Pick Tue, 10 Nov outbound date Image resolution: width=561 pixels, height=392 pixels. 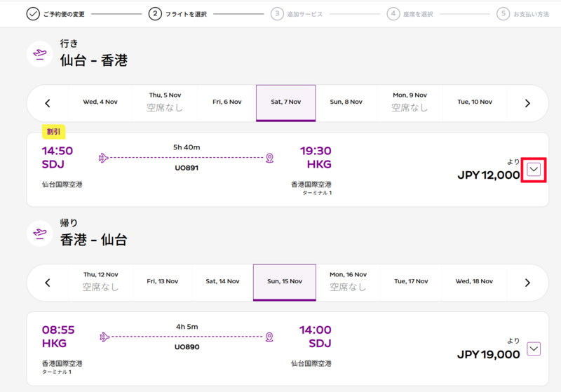pyautogui.click(x=475, y=102)
